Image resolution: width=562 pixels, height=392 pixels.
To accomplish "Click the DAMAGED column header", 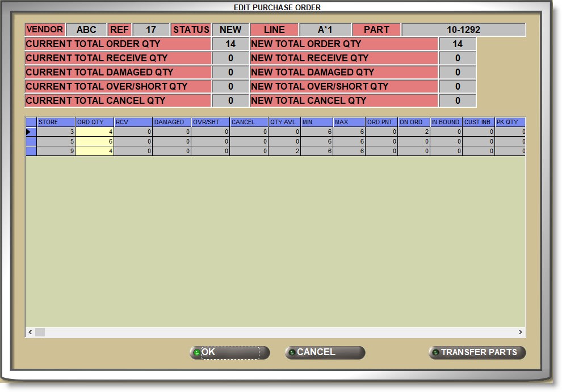I will tap(171, 122).
